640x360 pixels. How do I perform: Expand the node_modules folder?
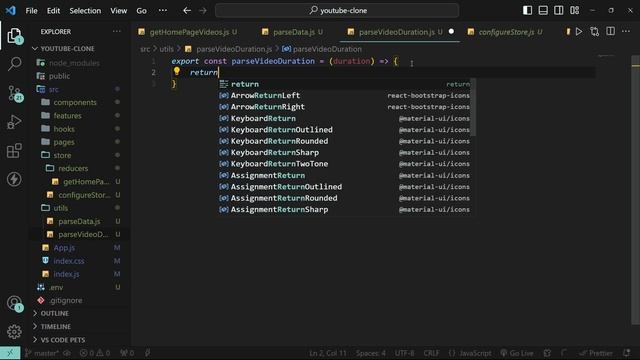pyautogui.click(x=74, y=63)
